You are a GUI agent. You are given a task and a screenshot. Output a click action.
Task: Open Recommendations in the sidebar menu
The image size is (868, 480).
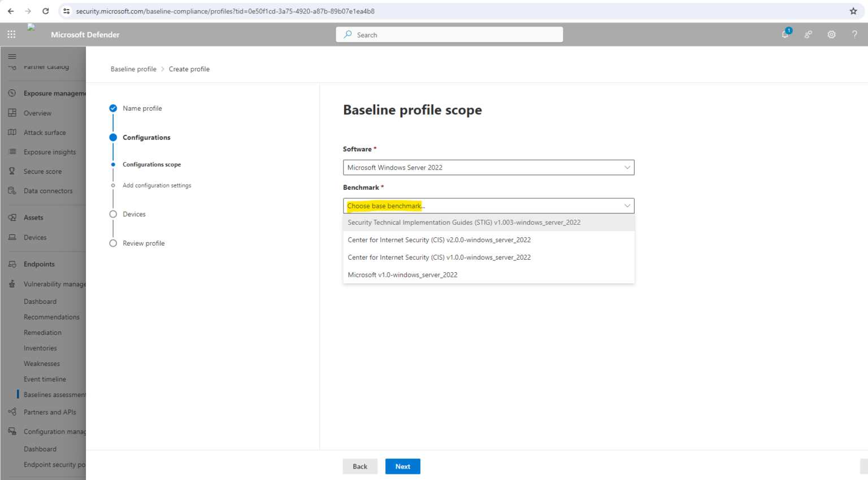click(51, 317)
